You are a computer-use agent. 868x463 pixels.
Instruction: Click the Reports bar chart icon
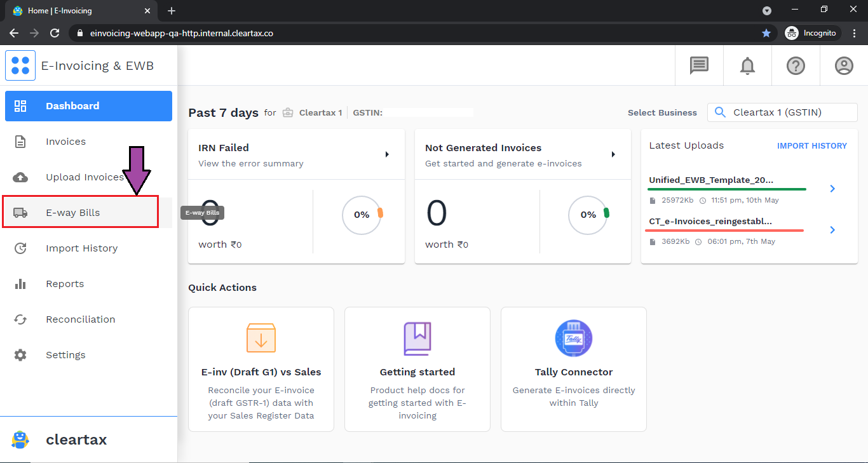click(20, 284)
